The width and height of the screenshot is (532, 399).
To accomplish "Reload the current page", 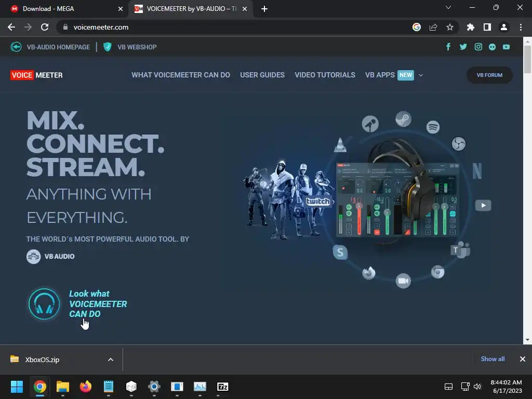I will [45, 27].
